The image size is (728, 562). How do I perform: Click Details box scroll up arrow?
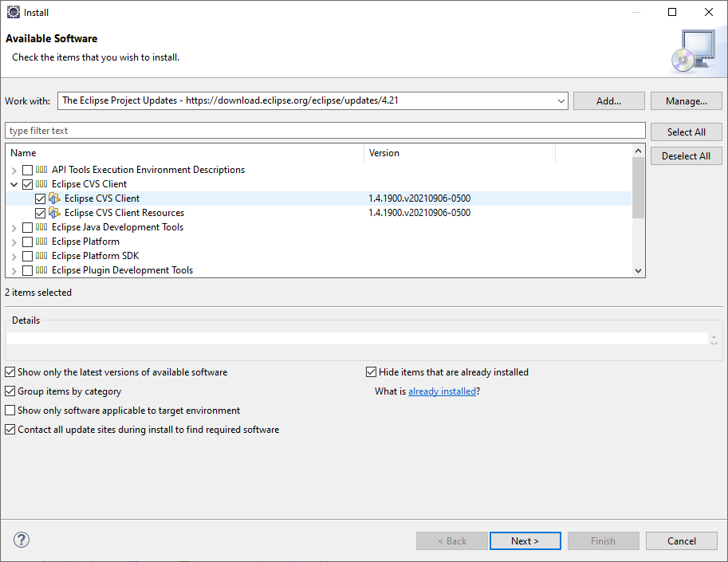point(714,337)
